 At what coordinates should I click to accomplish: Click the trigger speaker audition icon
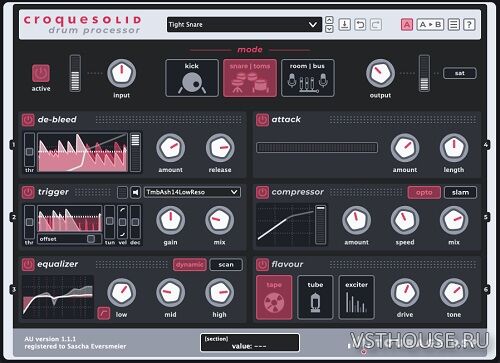point(135,192)
